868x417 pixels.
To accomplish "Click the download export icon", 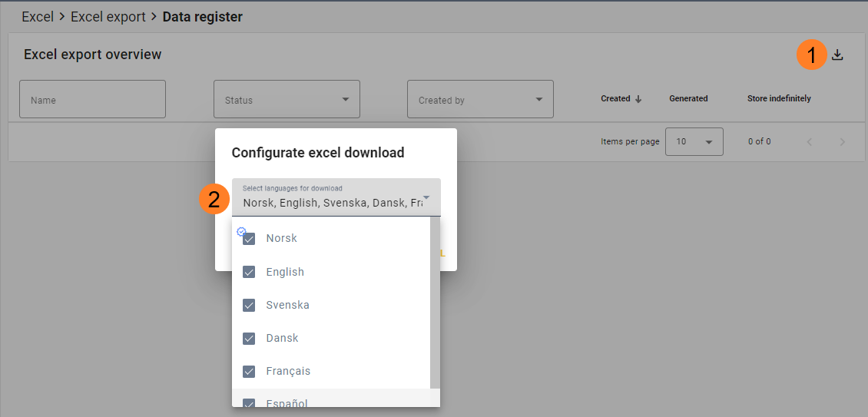I will 837,55.
